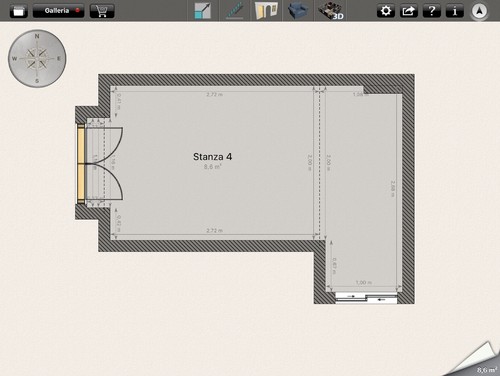Open the Galleria button

click(58, 11)
